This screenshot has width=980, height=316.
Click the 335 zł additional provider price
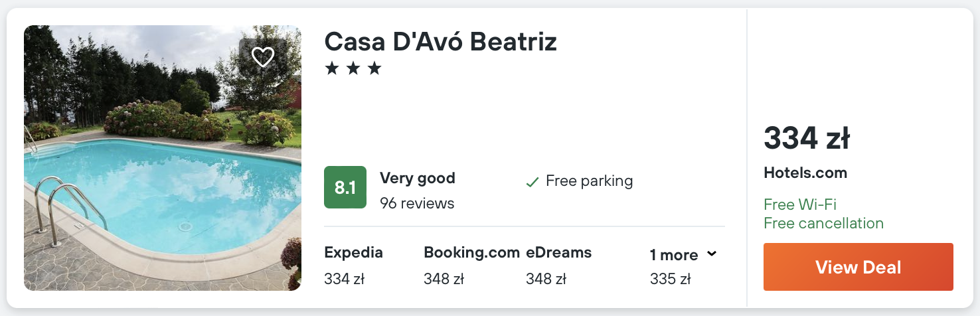(x=670, y=279)
